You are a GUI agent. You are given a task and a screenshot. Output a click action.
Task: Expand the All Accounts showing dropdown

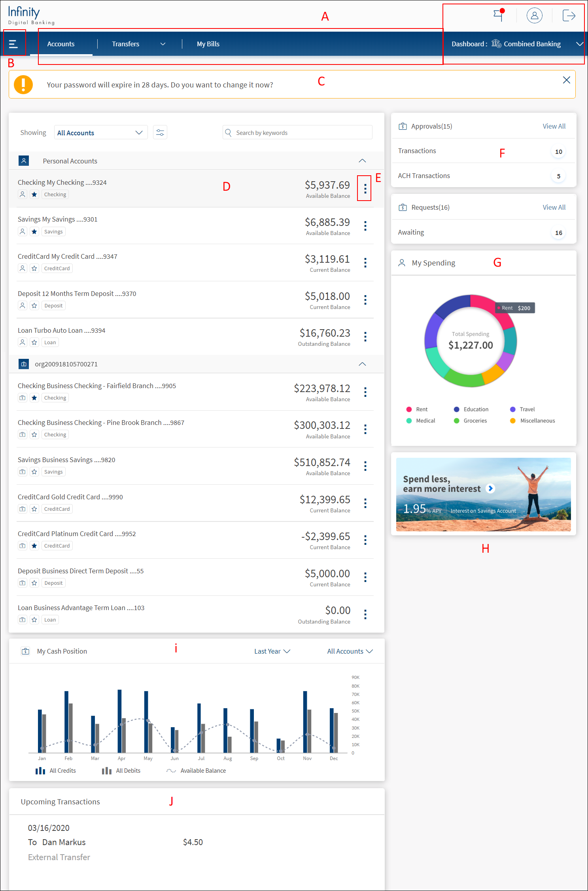click(x=100, y=133)
